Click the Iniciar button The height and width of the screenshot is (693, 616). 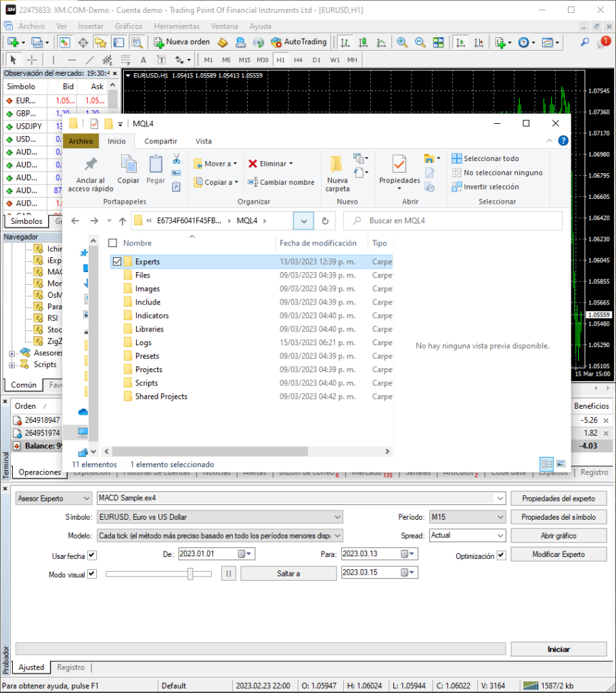click(x=558, y=649)
